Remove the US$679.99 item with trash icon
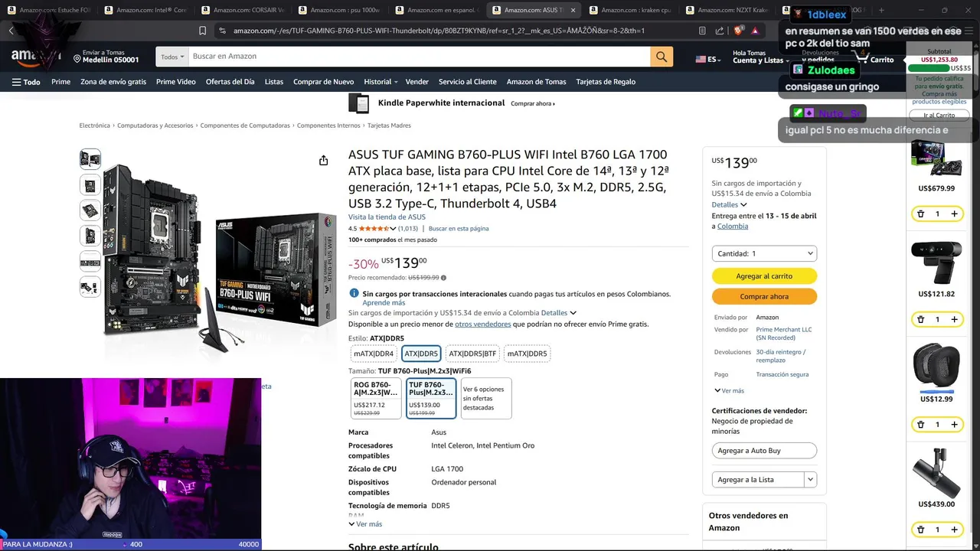This screenshot has width=980, height=551. (x=921, y=214)
